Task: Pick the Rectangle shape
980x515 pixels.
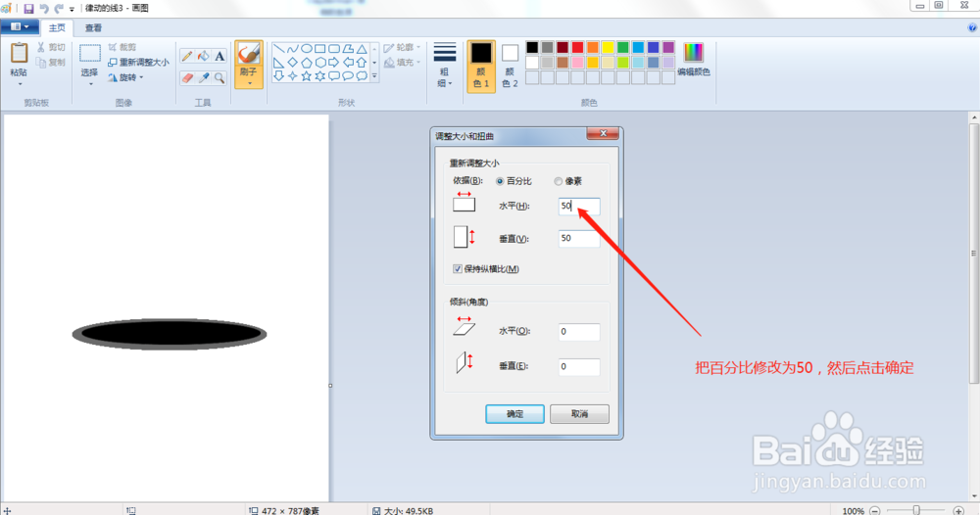Action: click(x=320, y=49)
